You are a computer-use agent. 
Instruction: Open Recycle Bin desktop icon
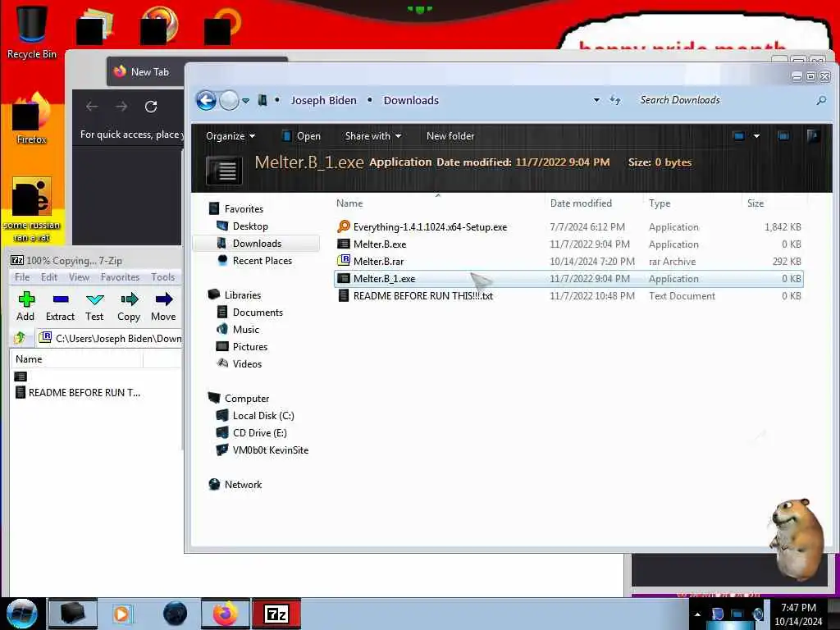point(32,32)
